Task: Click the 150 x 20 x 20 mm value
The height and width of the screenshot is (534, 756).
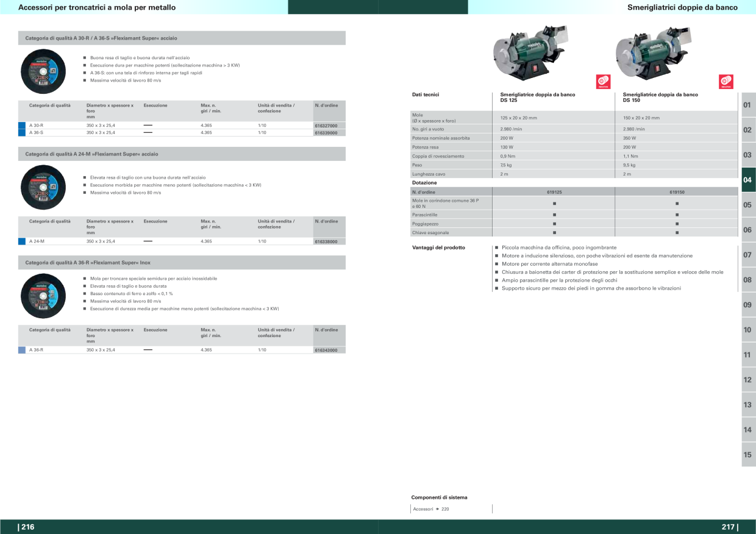Action: click(641, 118)
